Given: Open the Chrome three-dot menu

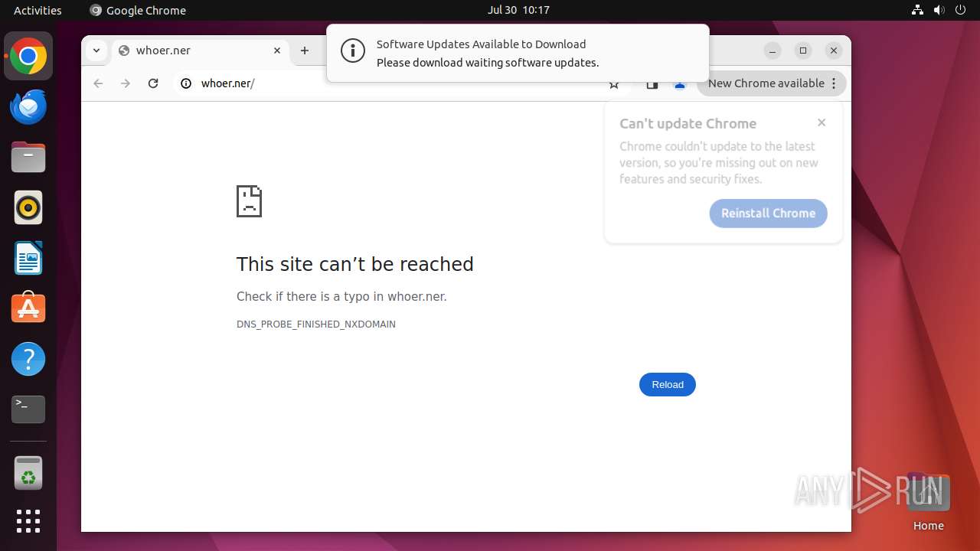Looking at the screenshot, I should (835, 83).
